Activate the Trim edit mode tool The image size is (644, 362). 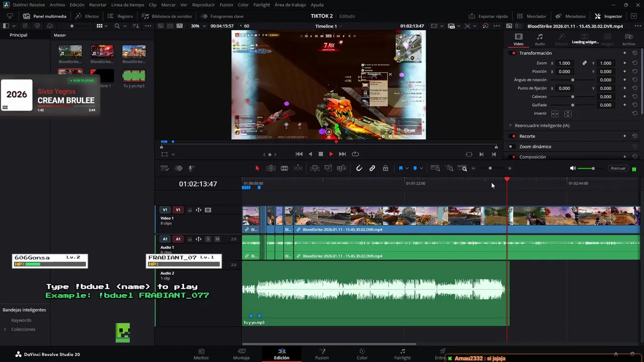[x=271, y=168]
